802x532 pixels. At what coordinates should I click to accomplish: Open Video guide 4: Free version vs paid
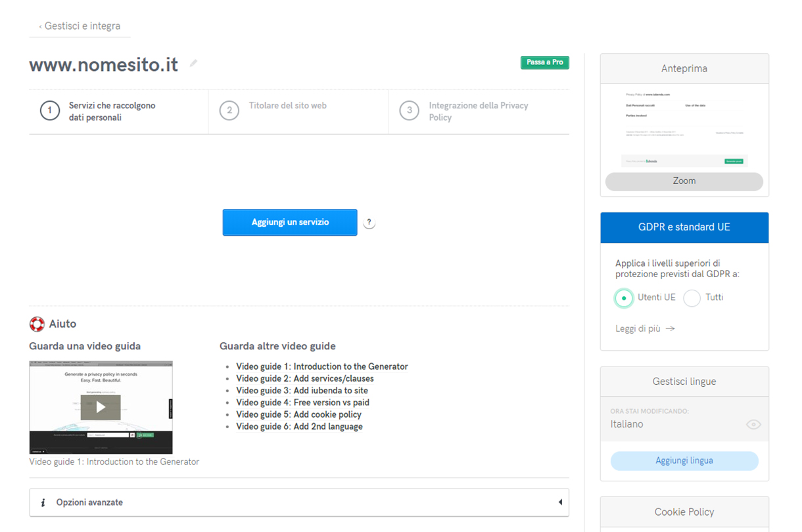point(303,403)
